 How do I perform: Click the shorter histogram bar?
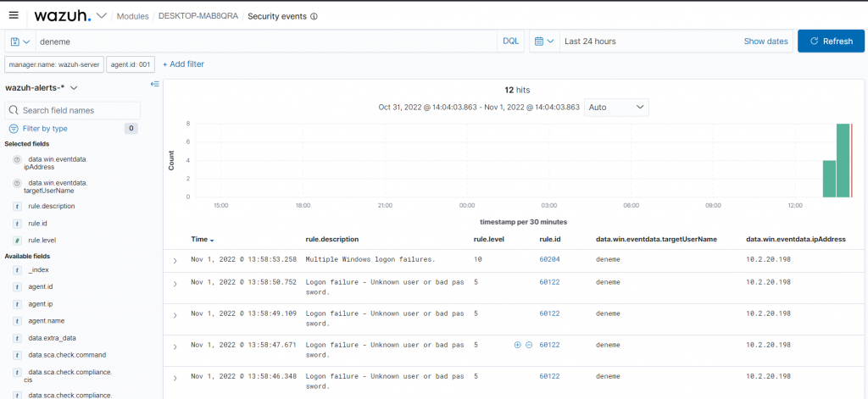[829, 179]
